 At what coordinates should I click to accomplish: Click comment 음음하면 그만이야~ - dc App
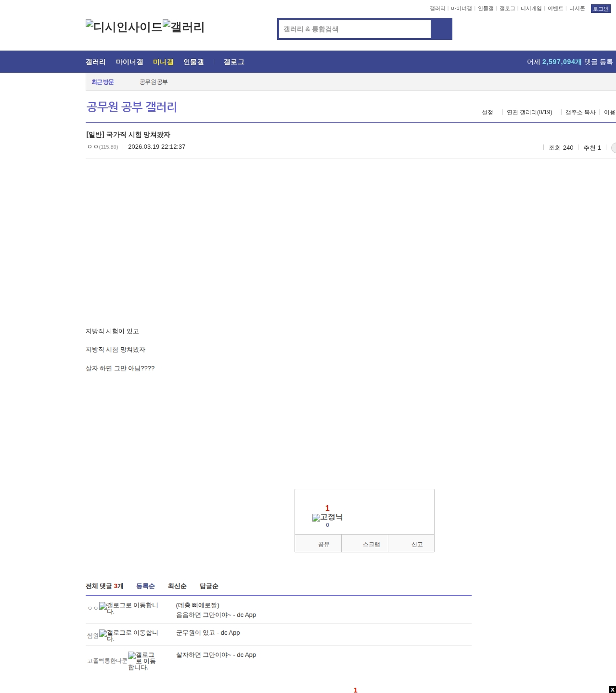[x=216, y=615]
